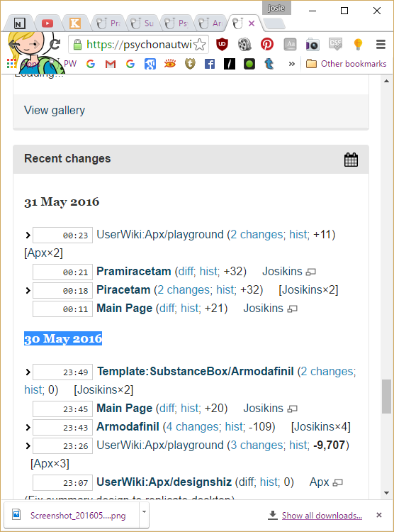Switch to the Khan Academy tab
This screenshot has width=394, height=532.
pos(75,23)
